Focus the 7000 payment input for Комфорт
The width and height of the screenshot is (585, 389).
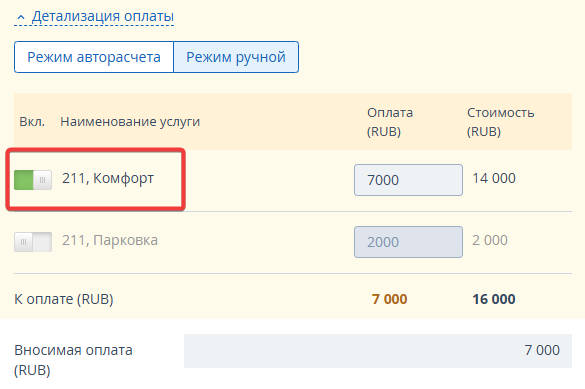tap(408, 180)
